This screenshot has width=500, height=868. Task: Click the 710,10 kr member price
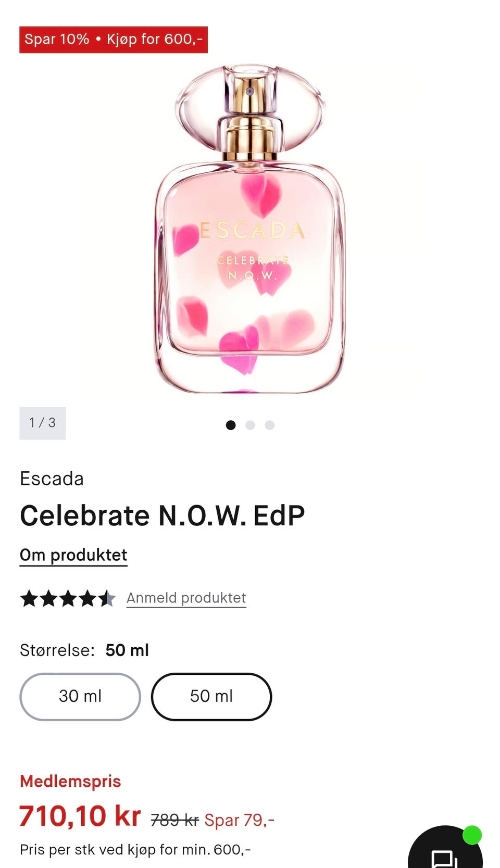pyautogui.click(x=80, y=816)
